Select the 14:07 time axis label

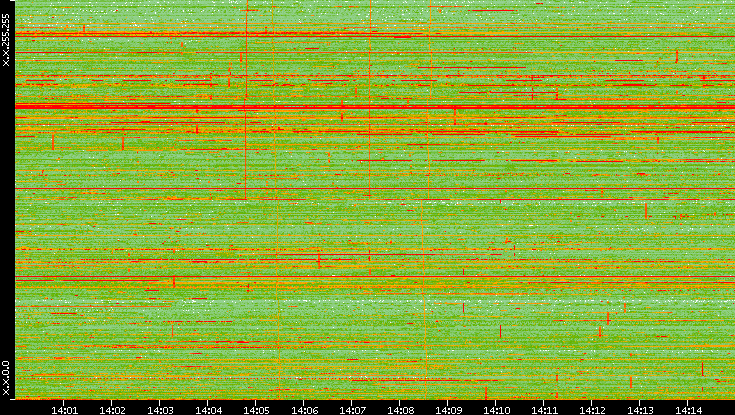tap(352, 410)
